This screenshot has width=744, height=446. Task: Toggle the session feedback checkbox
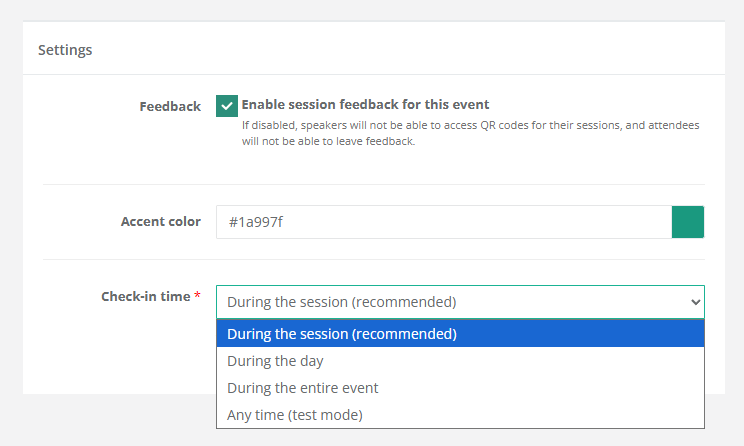pyautogui.click(x=227, y=106)
